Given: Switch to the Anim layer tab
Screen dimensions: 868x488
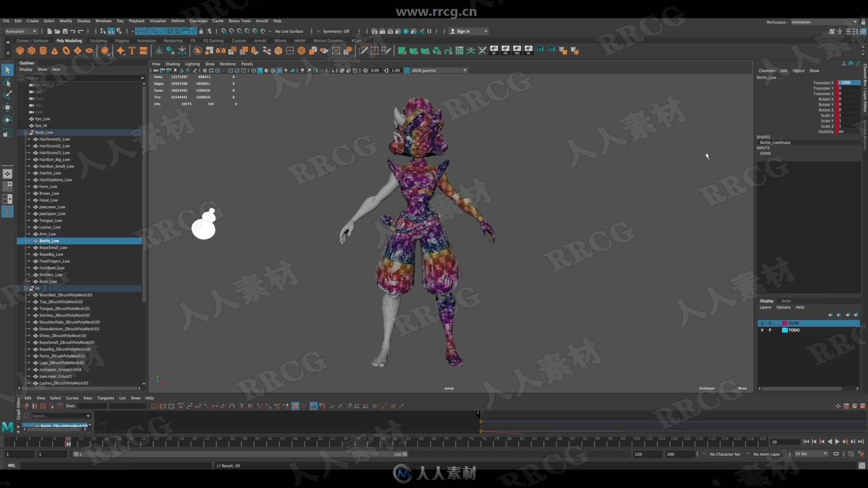Looking at the screenshot, I should pyautogui.click(x=786, y=301).
